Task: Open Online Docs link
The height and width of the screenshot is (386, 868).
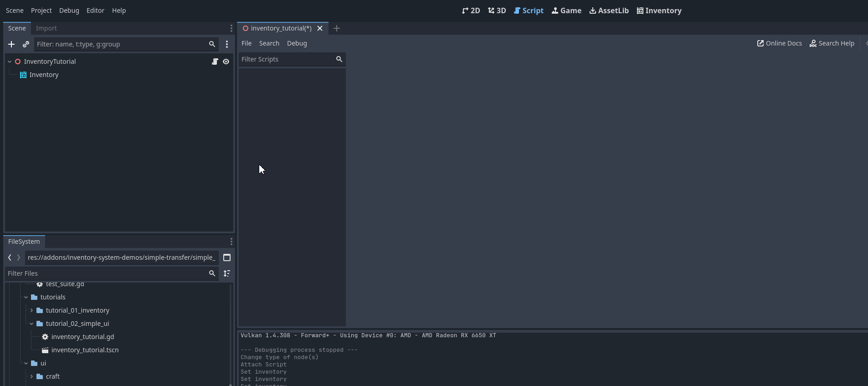Action: pyautogui.click(x=780, y=43)
